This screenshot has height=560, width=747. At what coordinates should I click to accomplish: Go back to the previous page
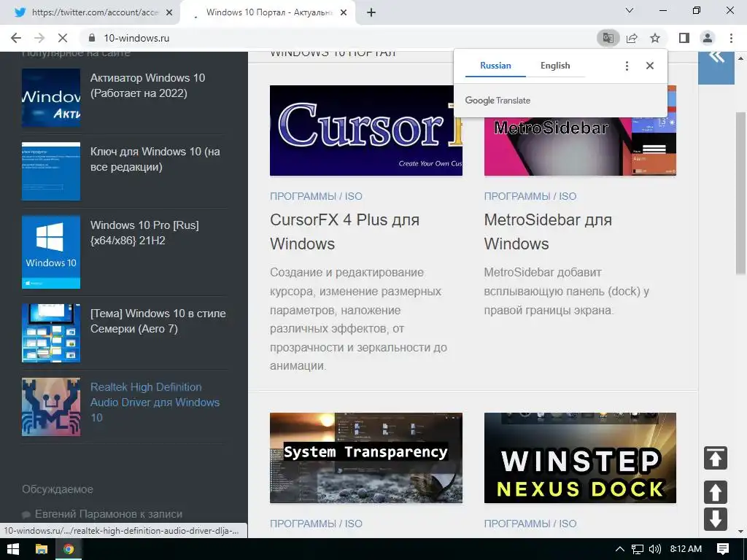pyautogui.click(x=16, y=38)
